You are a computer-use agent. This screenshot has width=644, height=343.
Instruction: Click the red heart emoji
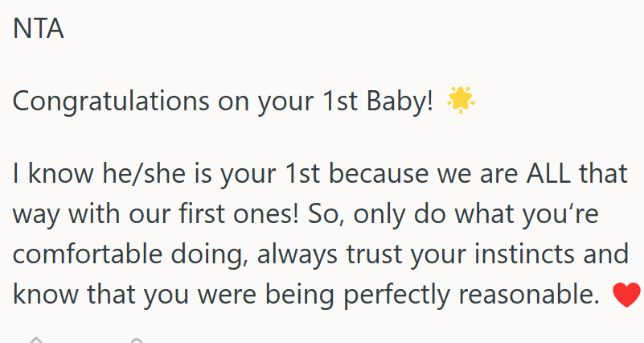pos(626,296)
